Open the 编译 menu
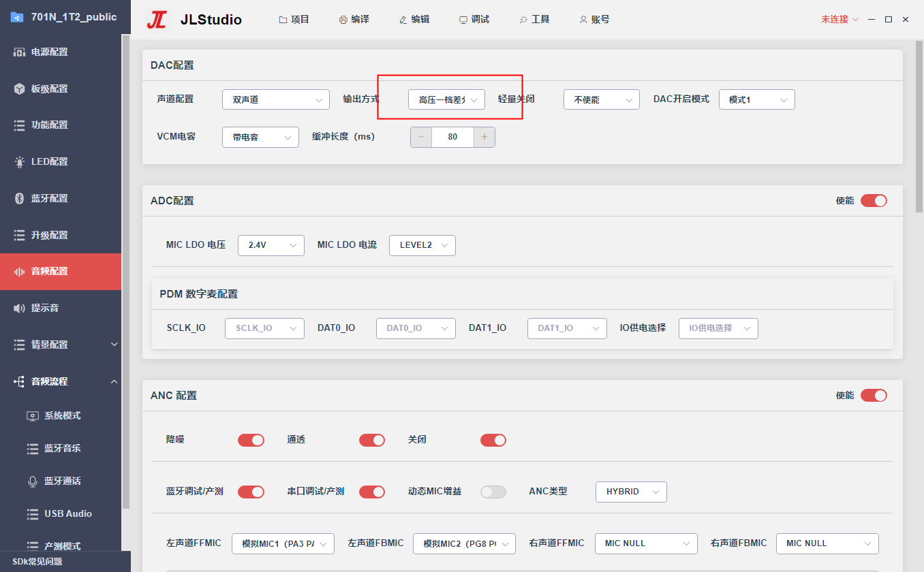 point(354,20)
